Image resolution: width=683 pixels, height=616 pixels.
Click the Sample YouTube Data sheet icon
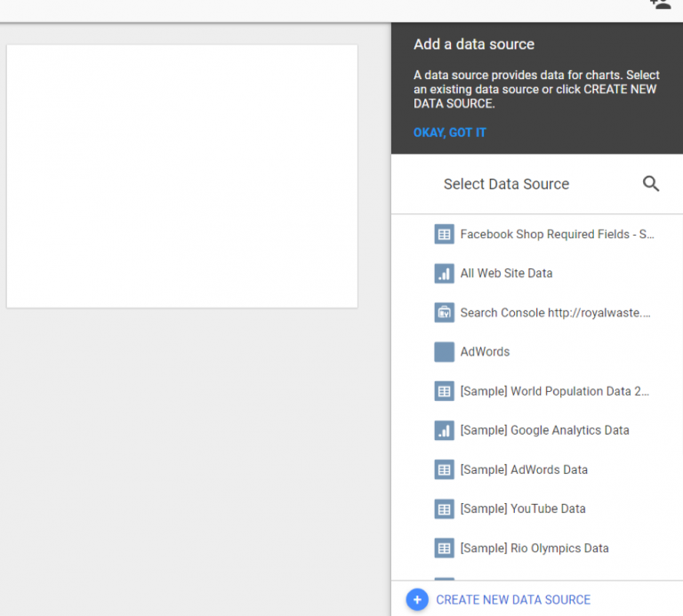pyautogui.click(x=444, y=509)
